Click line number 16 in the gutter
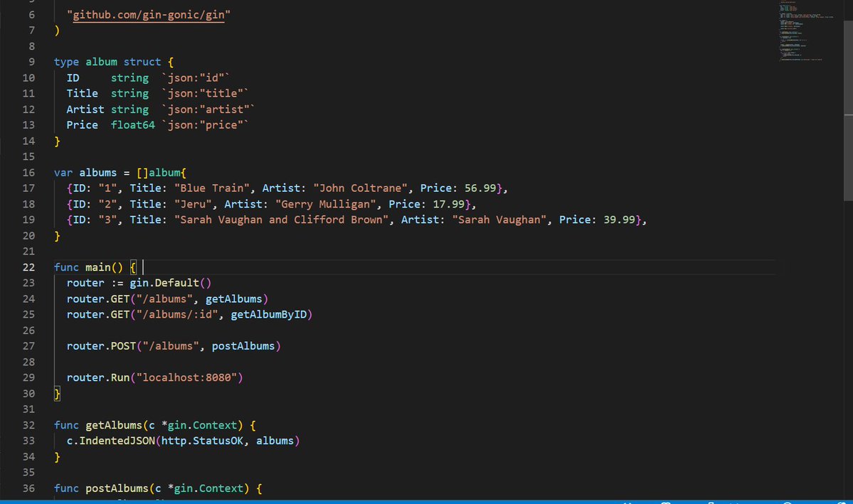Screen dimensions: 853x504 [x=28, y=172]
